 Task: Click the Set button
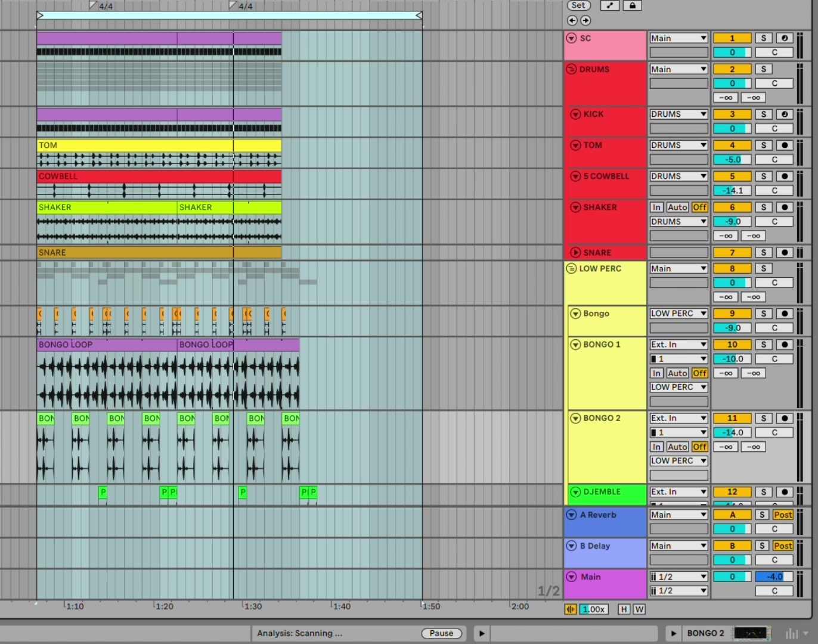coord(578,5)
